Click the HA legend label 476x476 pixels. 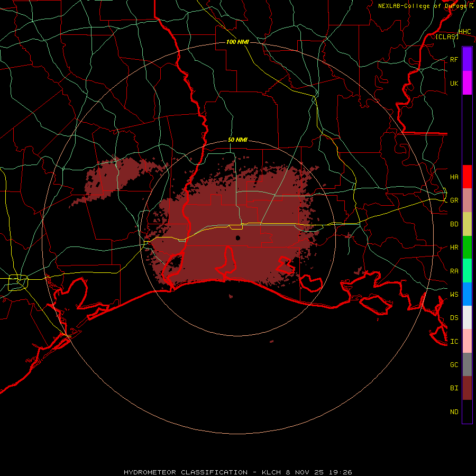454,177
